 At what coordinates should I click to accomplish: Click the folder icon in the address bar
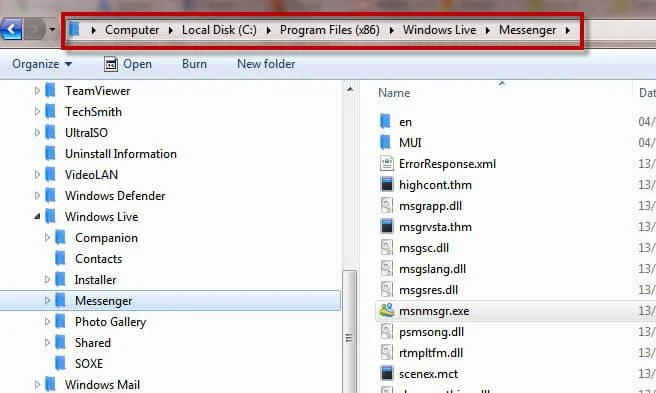[74, 29]
